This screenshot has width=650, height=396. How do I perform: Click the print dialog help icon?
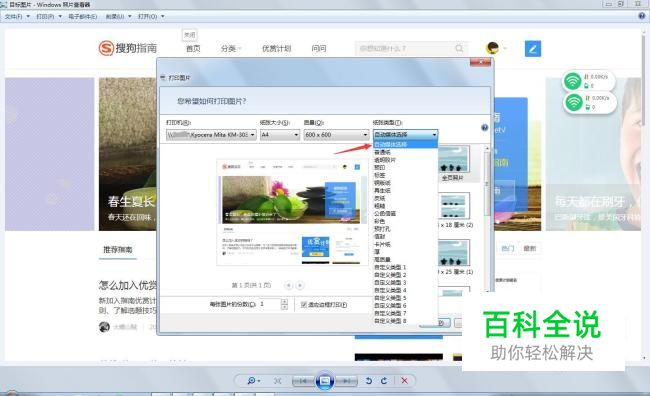click(484, 128)
